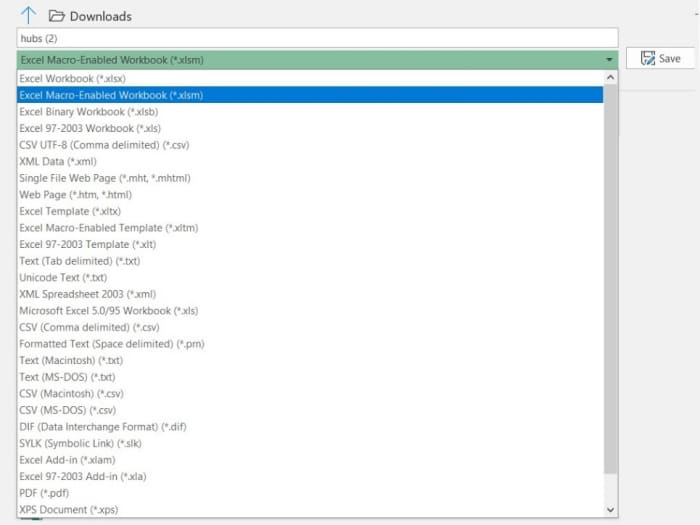This screenshot has width=700, height=525.
Task: Choose Text (MS-DOS) (*.txt)
Action: (x=310, y=377)
